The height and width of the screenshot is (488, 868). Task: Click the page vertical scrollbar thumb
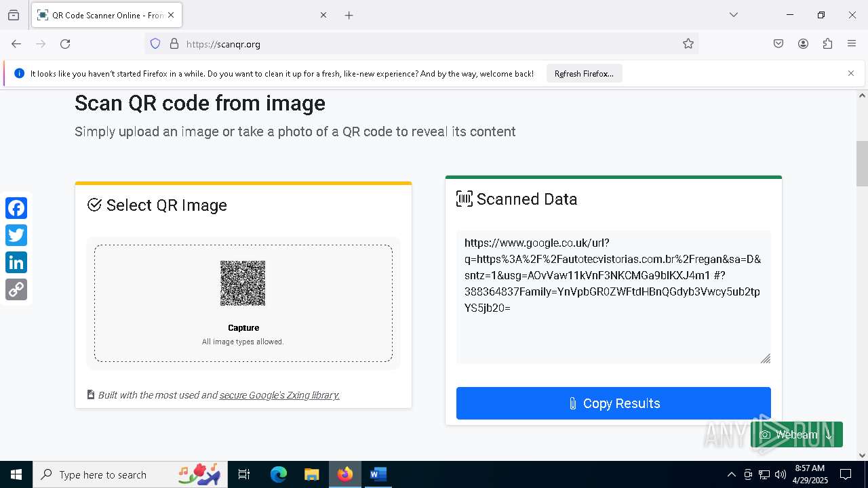click(862, 163)
